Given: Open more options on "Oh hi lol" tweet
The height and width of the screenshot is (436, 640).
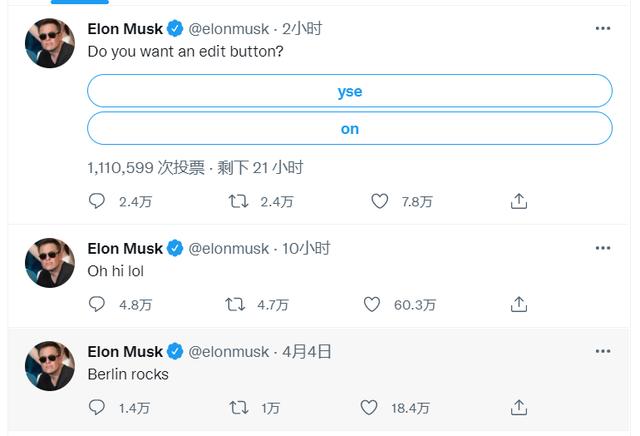Looking at the screenshot, I should [602, 248].
